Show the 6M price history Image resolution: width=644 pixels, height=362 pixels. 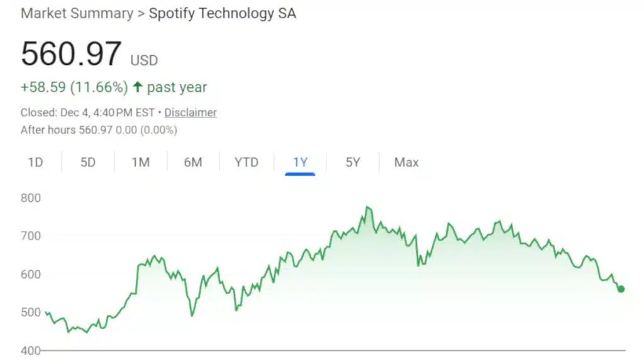[x=193, y=162]
